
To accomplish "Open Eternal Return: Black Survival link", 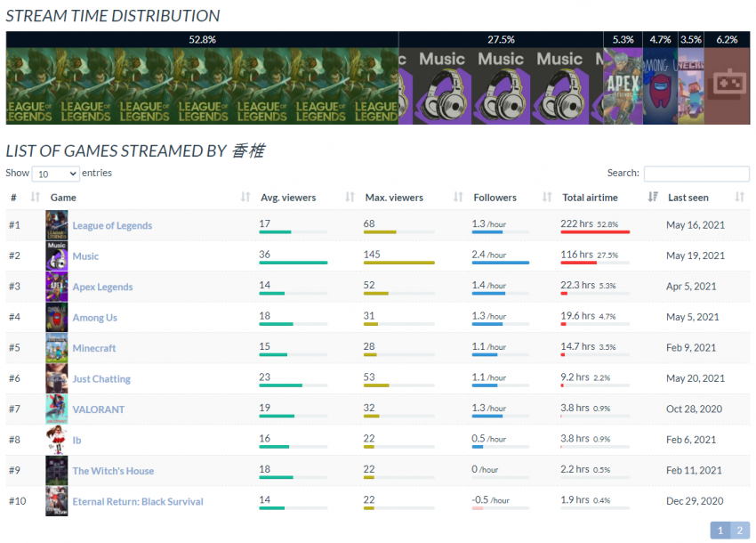I will pos(138,501).
